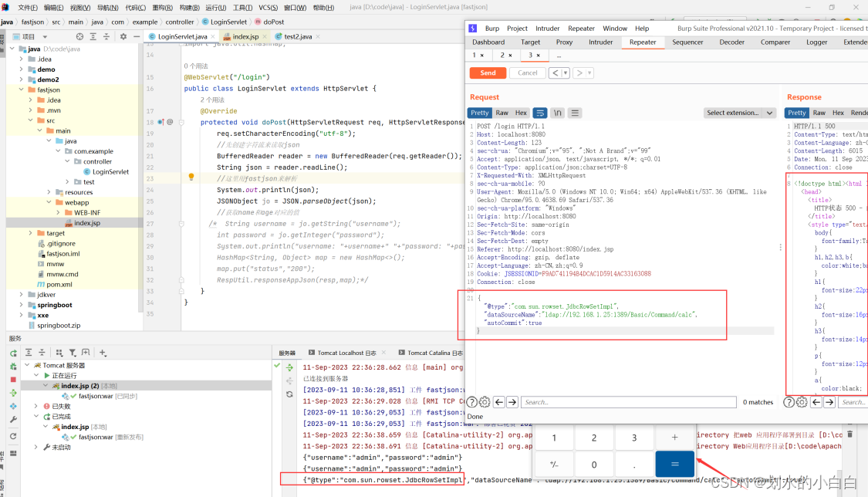Image resolution: width=868 pixels, height=497 pixels.
Task: Open the Intruder menu in the Burp menu bar
Action: [x=547, y=29]
